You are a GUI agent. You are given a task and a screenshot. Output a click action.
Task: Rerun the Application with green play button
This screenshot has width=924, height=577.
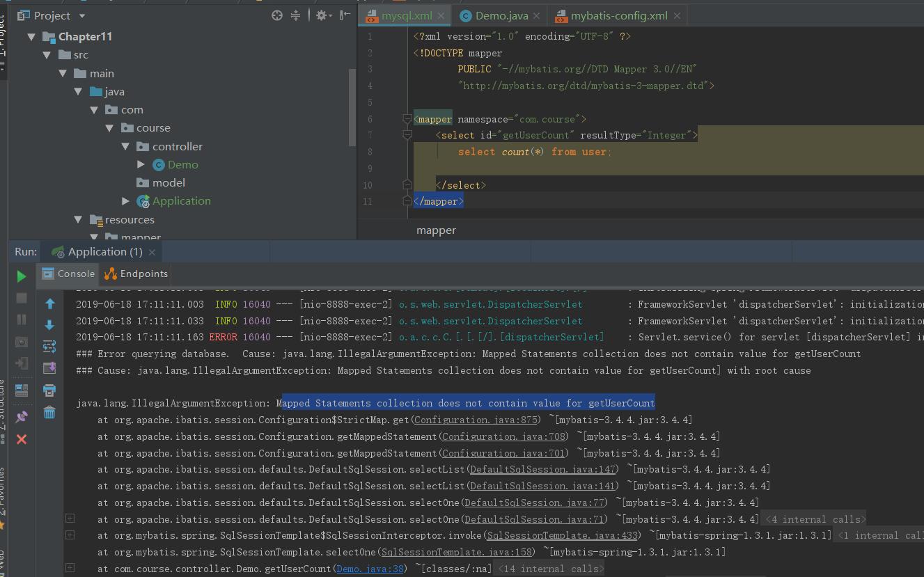pos(22,276)
